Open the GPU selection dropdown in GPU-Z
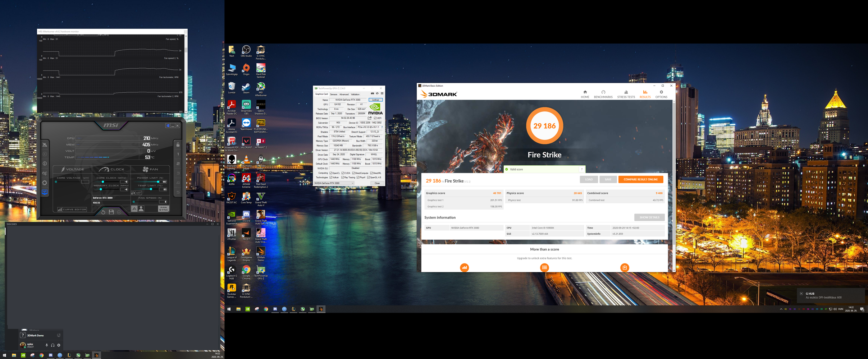The image size is (868, 359). tap(334, 183)
